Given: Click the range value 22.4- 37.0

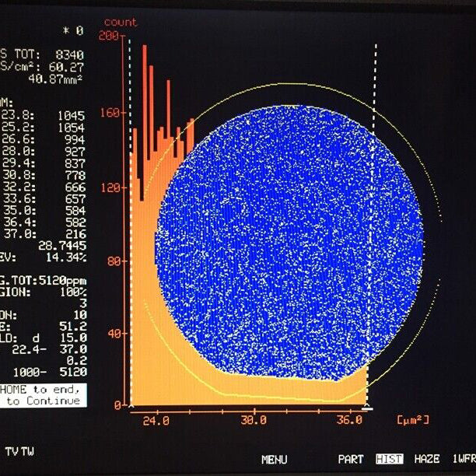Looking at the screenshot, I should (x=50, y=349).
